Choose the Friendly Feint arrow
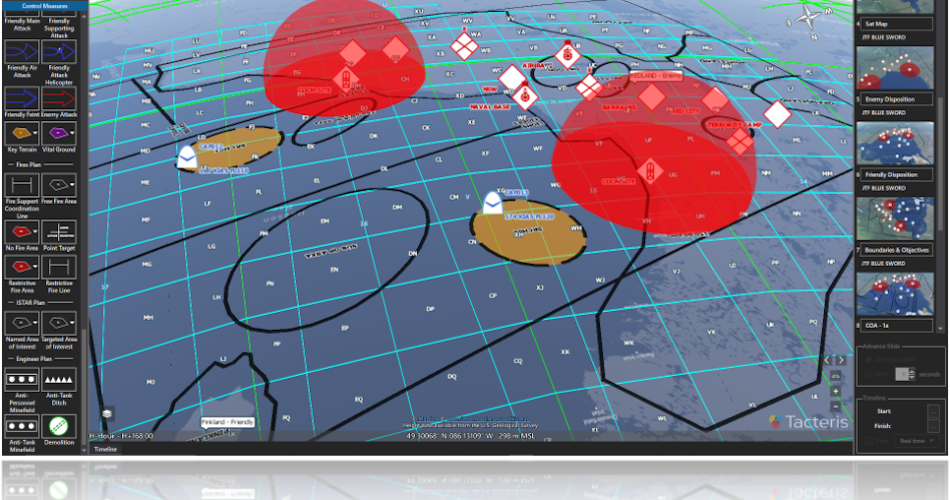The image size is (950, 500). [22, 98]
